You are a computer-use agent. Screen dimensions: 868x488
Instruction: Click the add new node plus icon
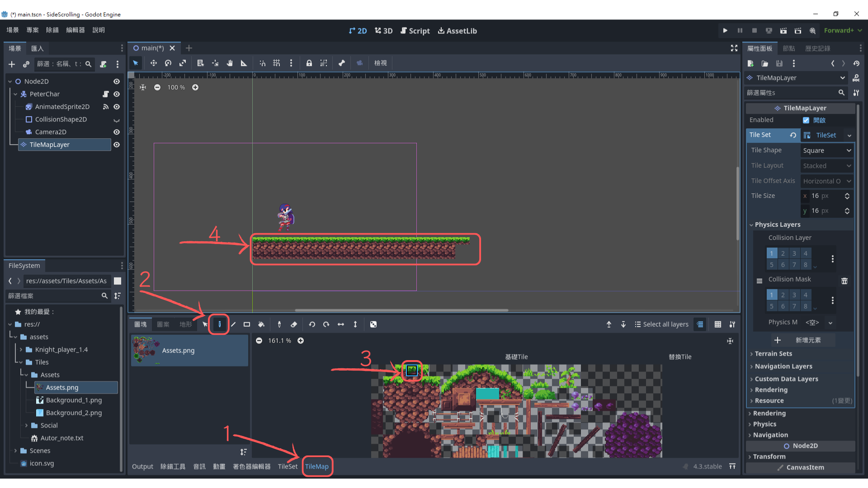pos(12,64)
